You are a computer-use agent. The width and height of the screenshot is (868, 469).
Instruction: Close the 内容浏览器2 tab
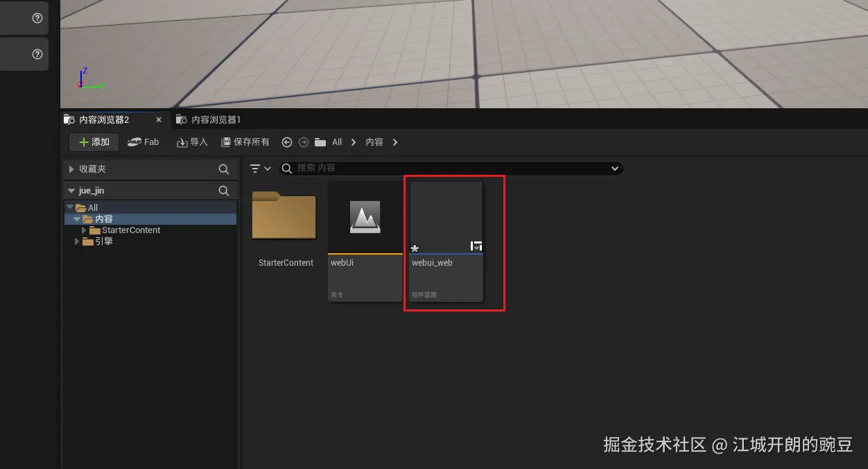(x=159, y=120)
